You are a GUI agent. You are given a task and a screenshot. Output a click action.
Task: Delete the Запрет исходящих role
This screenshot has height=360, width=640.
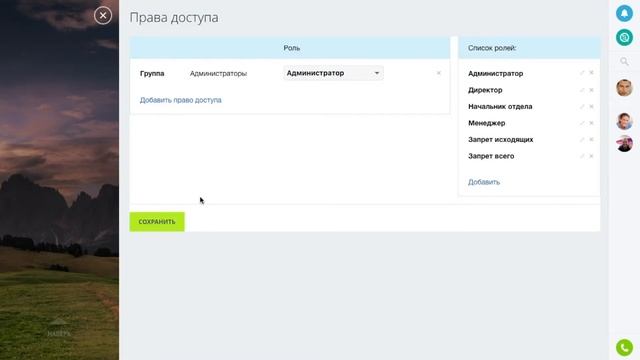[591, 140]
